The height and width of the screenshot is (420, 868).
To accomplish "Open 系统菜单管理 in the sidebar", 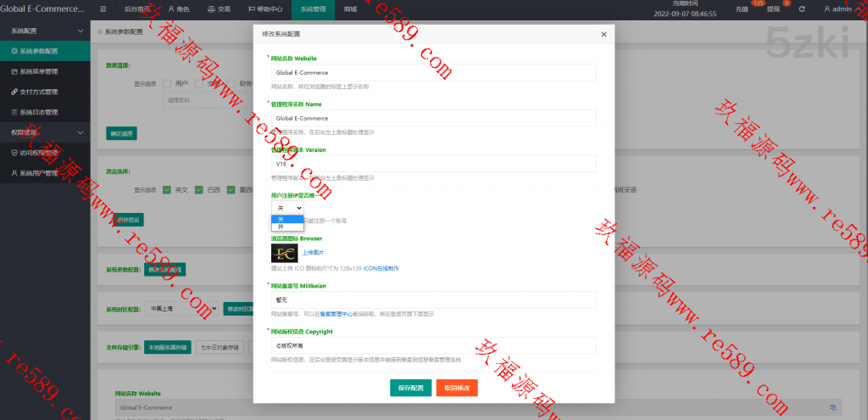I will tap(45, 71).
